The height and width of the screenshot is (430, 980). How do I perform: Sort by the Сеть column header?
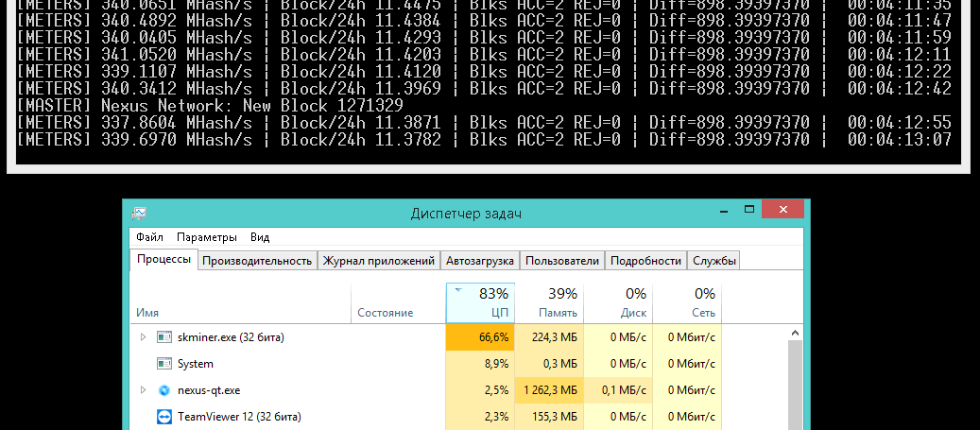687,303
